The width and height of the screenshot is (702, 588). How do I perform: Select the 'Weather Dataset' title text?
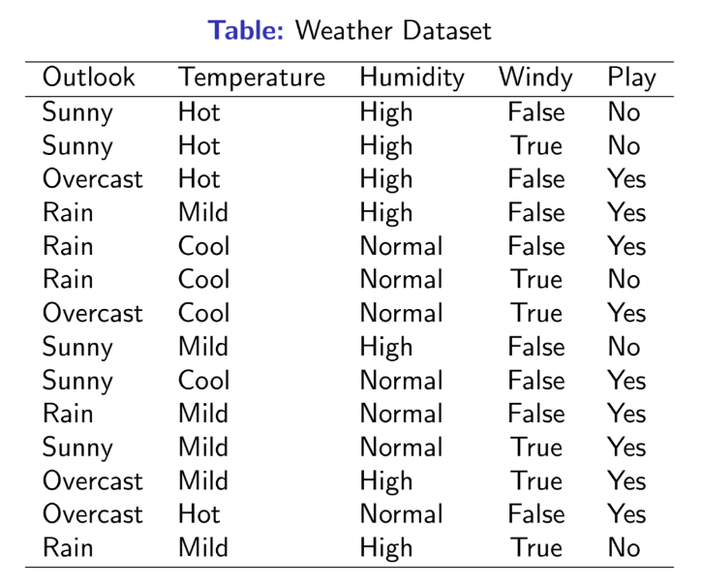393,30
